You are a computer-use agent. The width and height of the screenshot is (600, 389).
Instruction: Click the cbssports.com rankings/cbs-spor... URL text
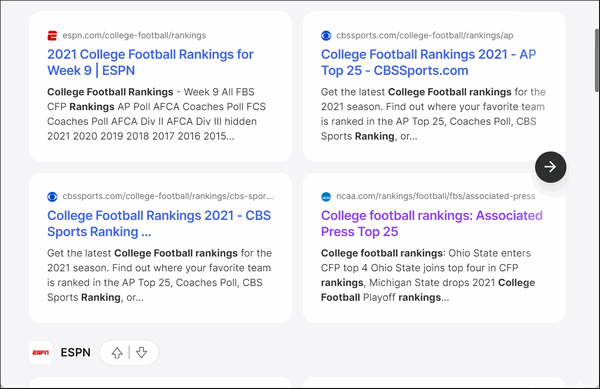tap(168, 196)
